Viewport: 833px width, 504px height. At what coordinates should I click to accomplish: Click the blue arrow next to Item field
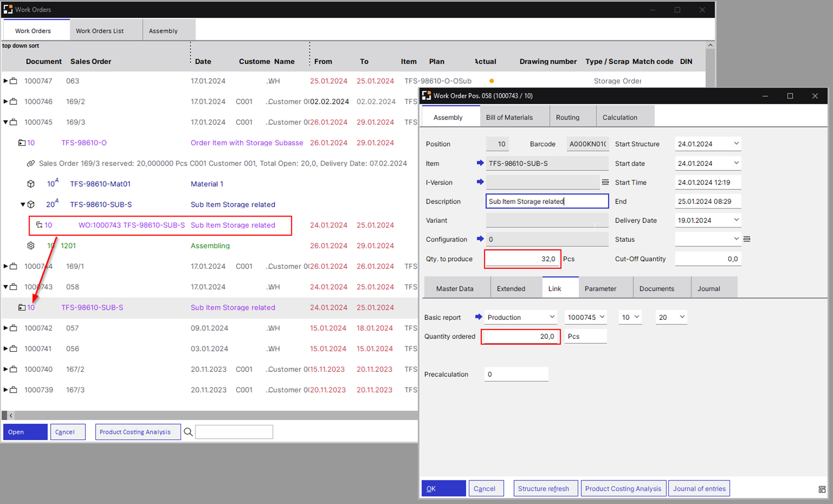click(480, 163)
